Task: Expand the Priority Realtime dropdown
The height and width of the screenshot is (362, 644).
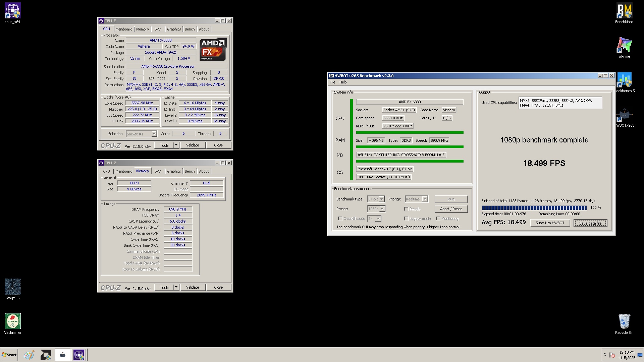Action: [x=425, y=199]
